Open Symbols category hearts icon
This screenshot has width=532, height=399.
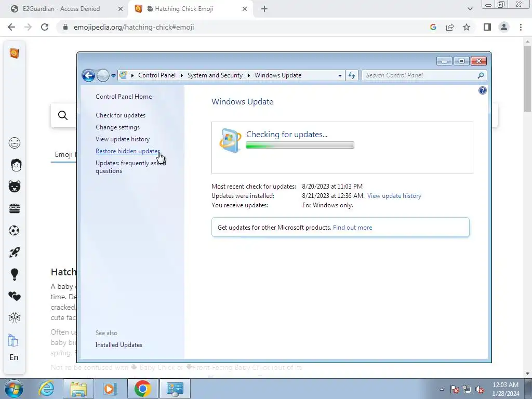[14, 297]
